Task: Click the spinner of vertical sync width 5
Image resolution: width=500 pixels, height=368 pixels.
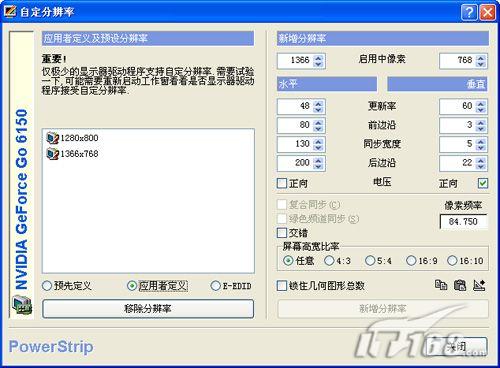Action: point(481,144)
